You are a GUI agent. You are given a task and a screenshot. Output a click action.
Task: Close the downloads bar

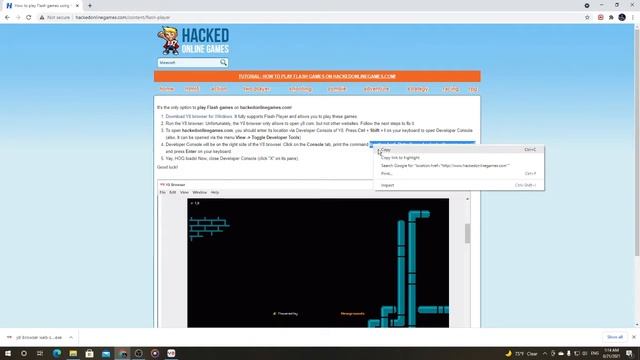click(633, 337)
